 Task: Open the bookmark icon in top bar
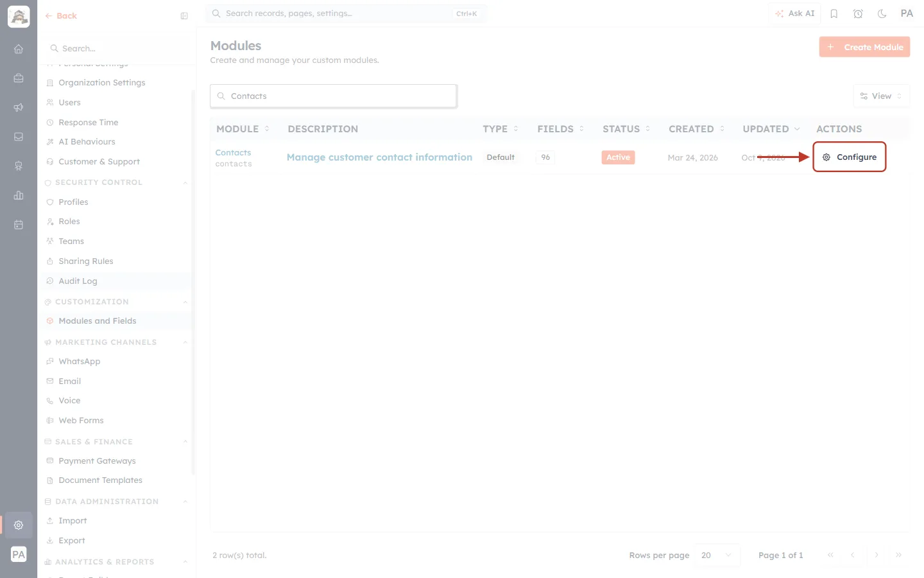click(834, 13)
